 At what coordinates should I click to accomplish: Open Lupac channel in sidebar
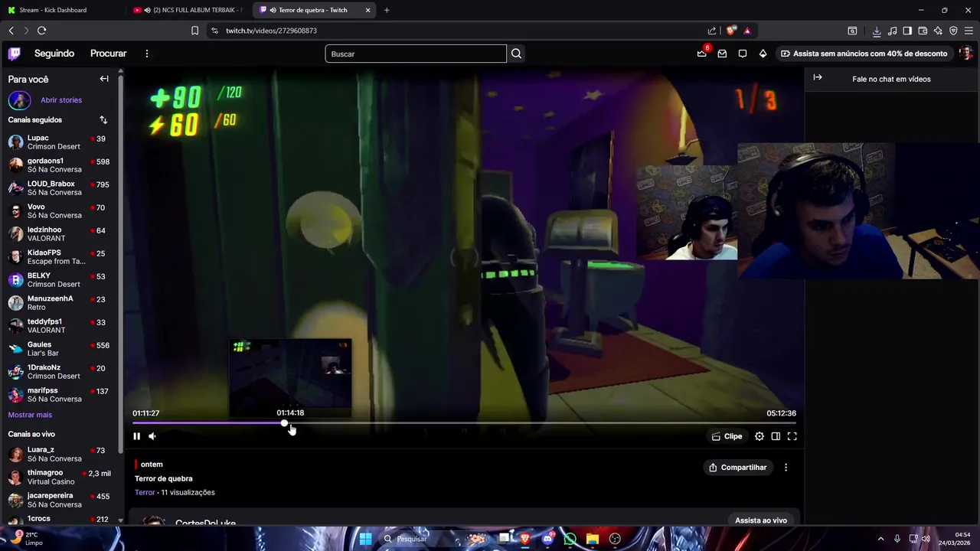pos(60,142)
